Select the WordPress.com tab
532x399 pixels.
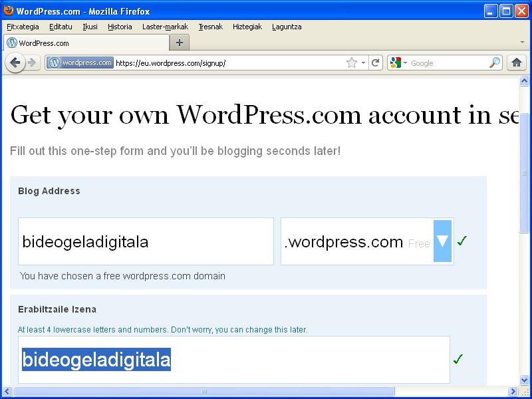(86, 43)
